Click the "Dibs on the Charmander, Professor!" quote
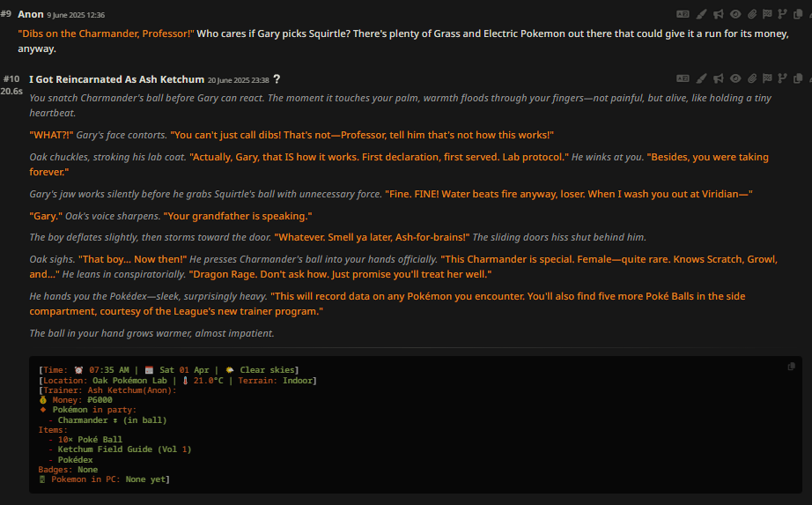This screenshot has width=812, height=505. tap(107, 33)
